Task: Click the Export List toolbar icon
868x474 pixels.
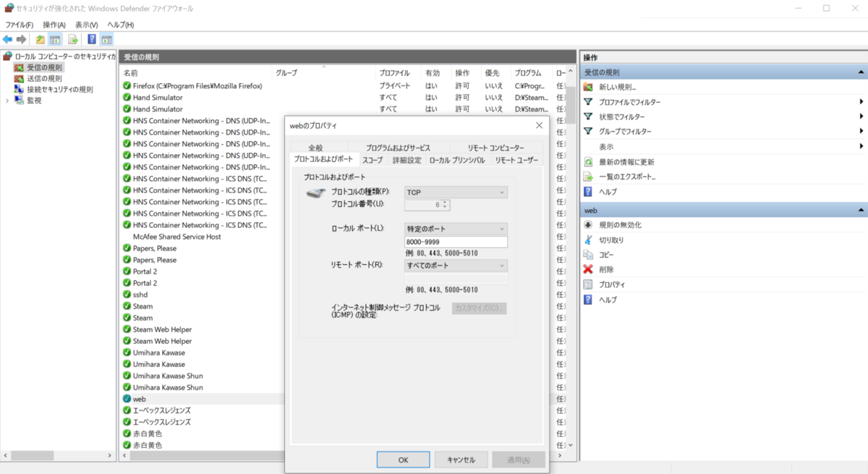Action: tap(72, 39)
